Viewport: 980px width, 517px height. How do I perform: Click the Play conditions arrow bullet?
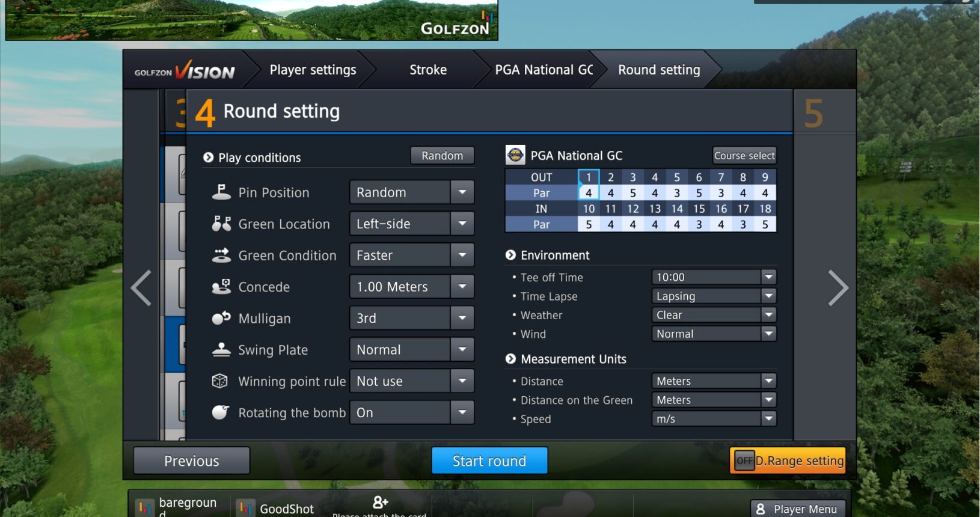[209, 158]
